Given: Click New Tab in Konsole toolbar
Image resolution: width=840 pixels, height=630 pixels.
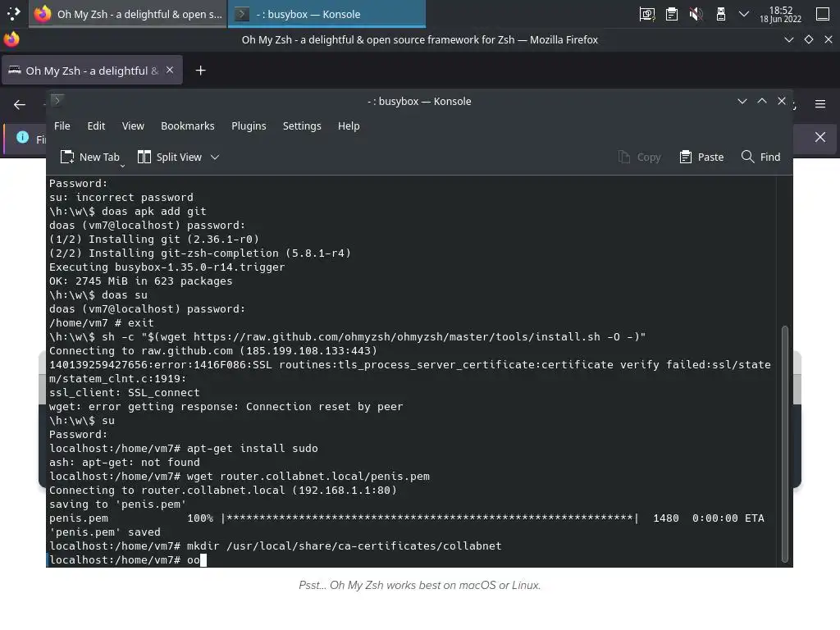Looking at the screenshot, I should click(x=89, y=157).
